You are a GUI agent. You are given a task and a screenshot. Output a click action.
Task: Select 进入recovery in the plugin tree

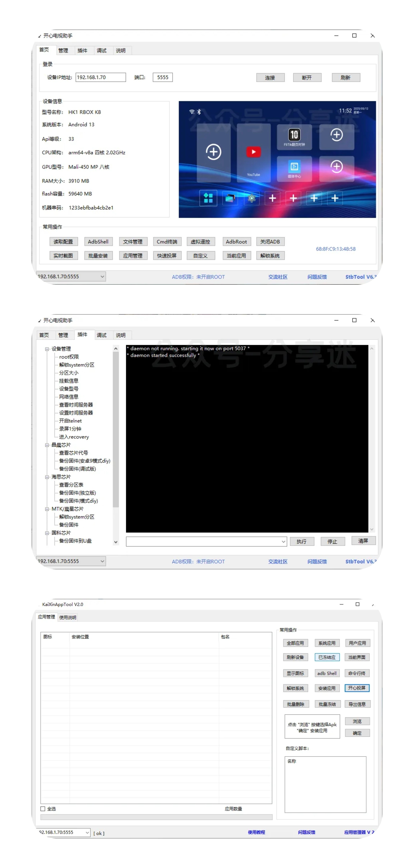[74, 437]
